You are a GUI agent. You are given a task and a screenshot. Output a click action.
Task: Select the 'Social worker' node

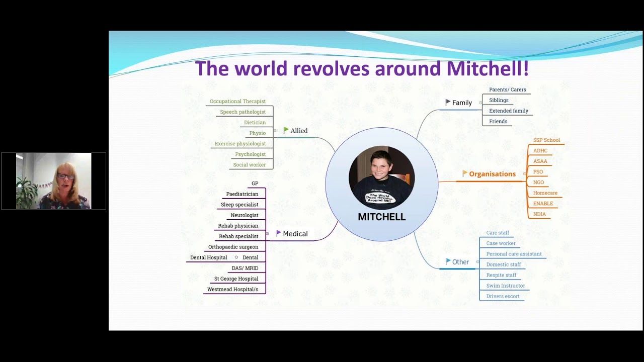[x=249, y=165]
